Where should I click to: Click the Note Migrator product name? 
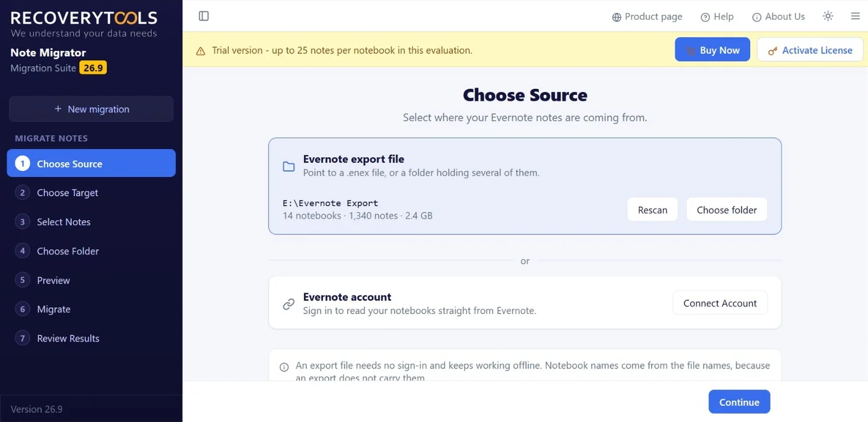(48, 53)
